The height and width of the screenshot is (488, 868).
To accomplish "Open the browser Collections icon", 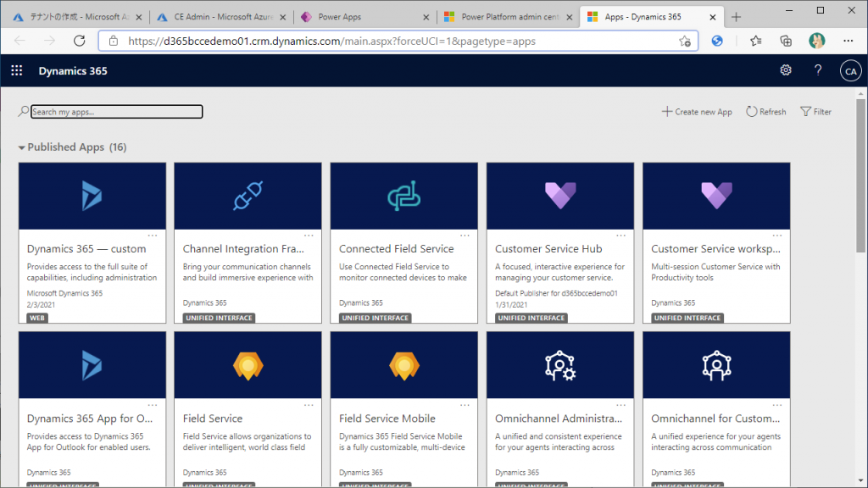I will pyautogui.click(x=786, y=41).
